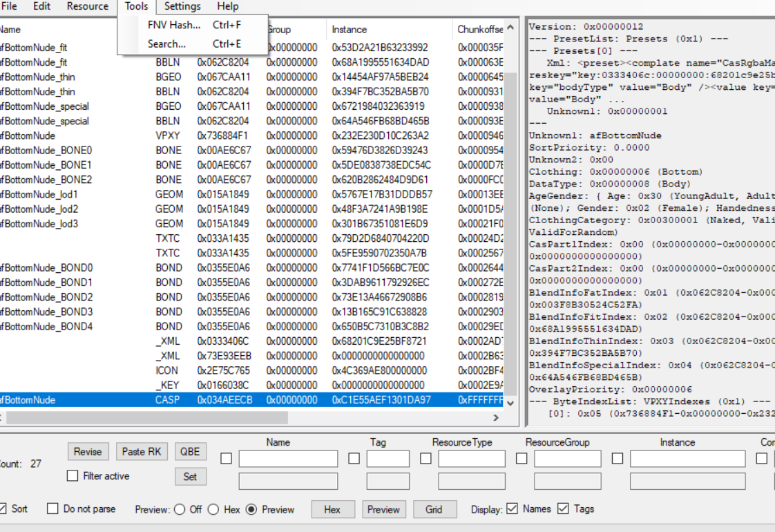Click the Tag filter input field

[388, 459]
